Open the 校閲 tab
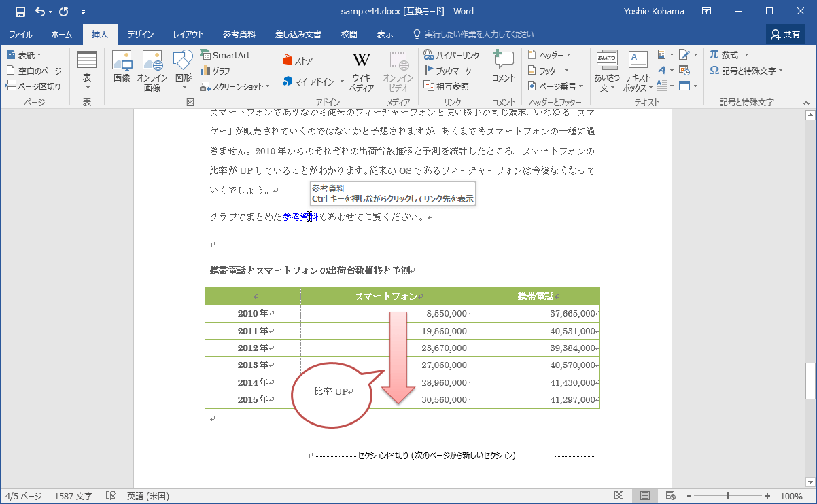 tap(349, 35)
